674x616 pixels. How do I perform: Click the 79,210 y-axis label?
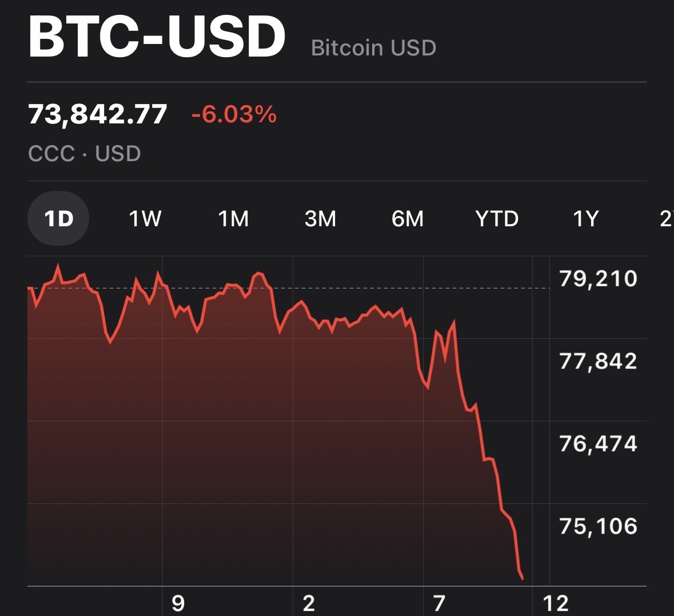pos(598,278)
